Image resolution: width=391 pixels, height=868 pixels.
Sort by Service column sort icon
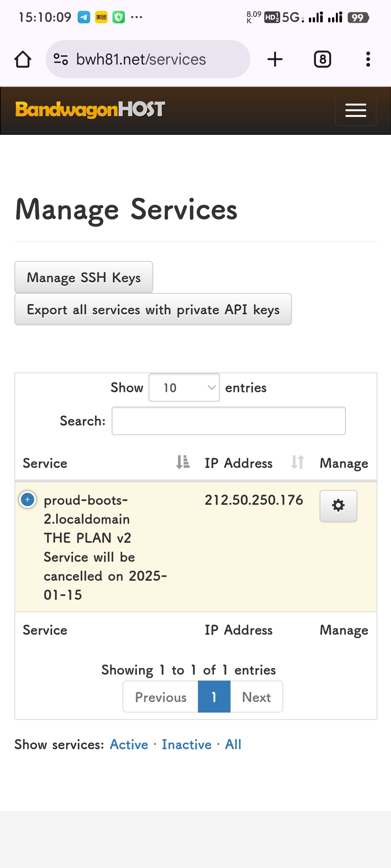pyautogui.click(x=183, y=462)
